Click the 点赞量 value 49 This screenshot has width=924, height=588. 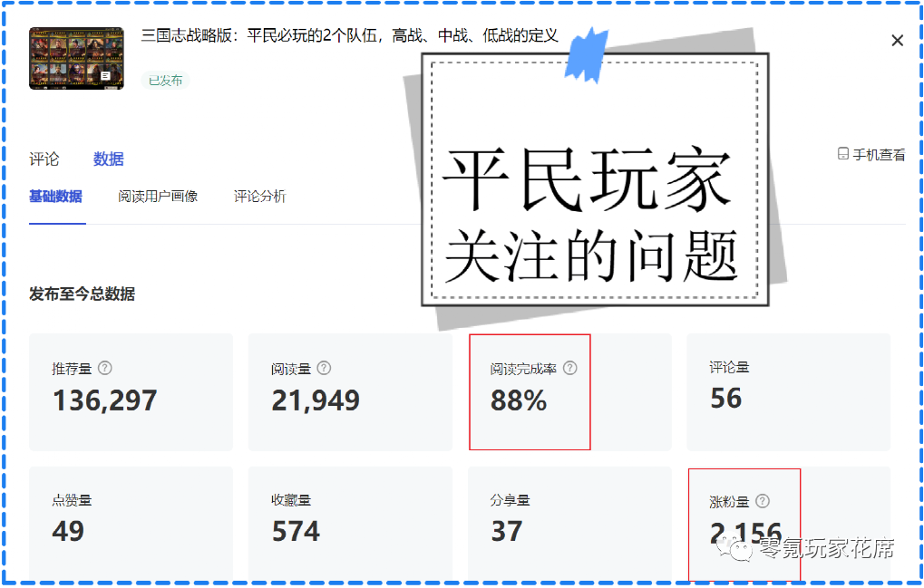(68, 532)
